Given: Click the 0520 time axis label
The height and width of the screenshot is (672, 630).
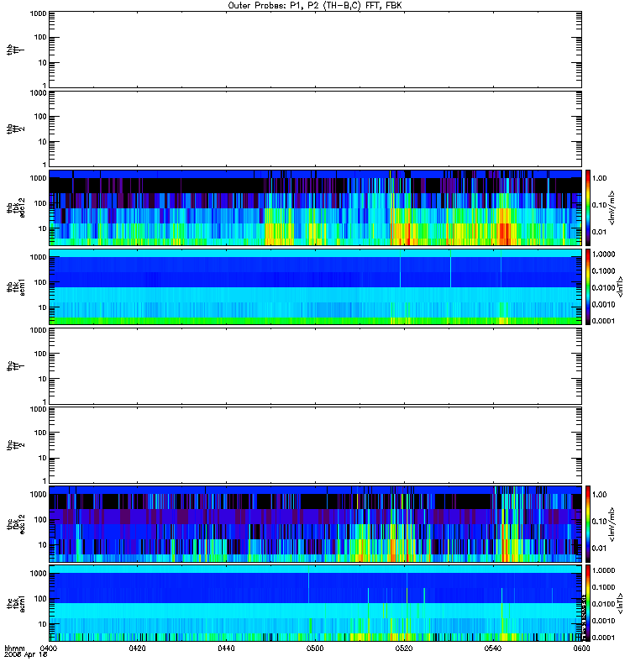Looking at the screenshot, I should pyautogui.click(x=404, y=648).
